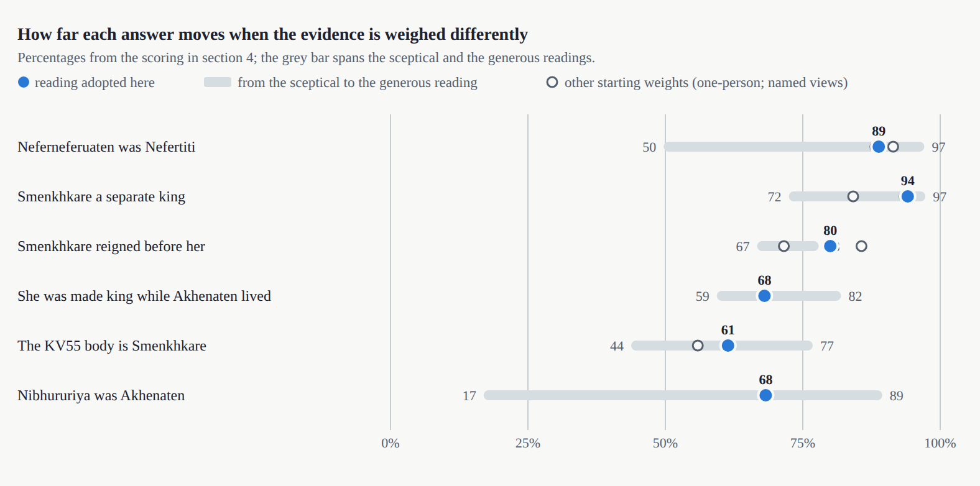Click the hollow 'other starting weights' legend circle
This screenshot has height=486, width=980.
point(552,82)
